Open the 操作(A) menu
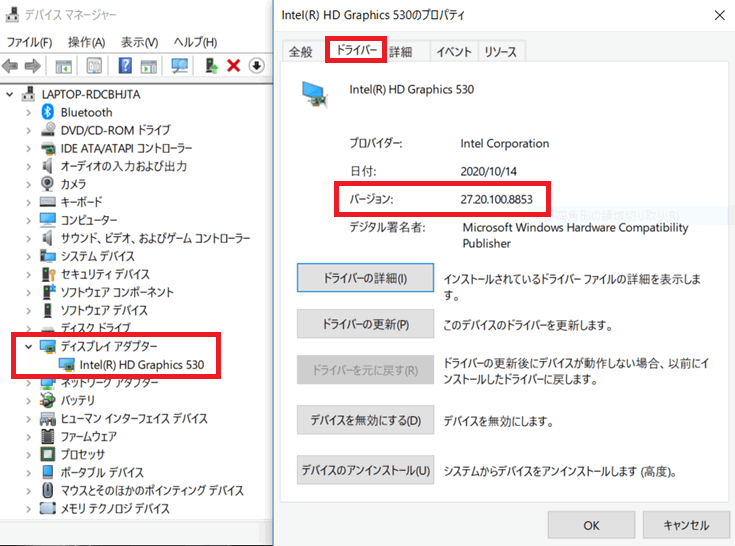This screenshot has height=546, width=735. click(86, 42)
